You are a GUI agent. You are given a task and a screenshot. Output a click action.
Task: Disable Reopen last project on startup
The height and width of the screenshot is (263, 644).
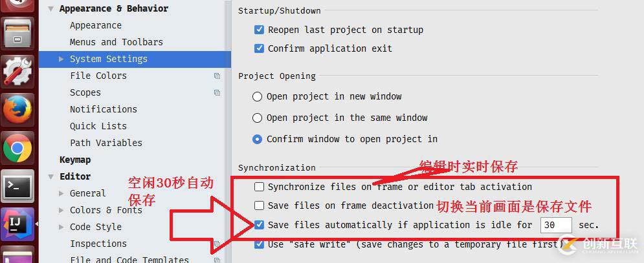click(260, 30)
